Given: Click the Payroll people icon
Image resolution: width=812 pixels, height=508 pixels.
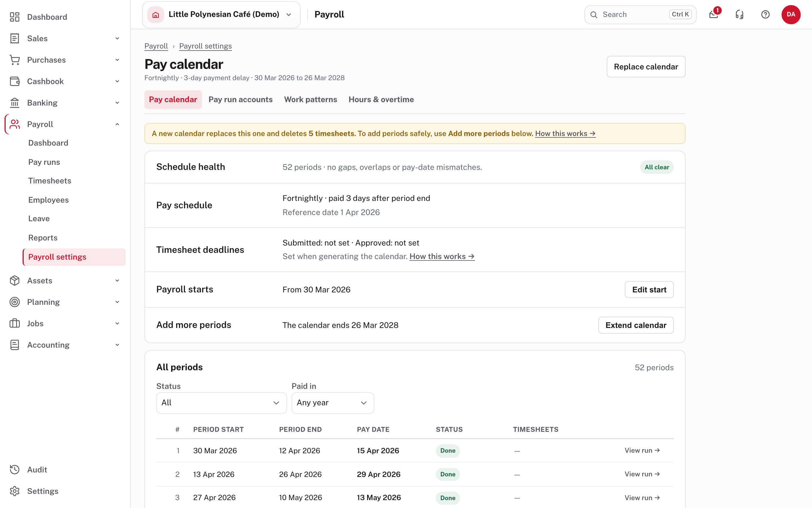Looking at the screenshot, I should [x=14, y=124].
